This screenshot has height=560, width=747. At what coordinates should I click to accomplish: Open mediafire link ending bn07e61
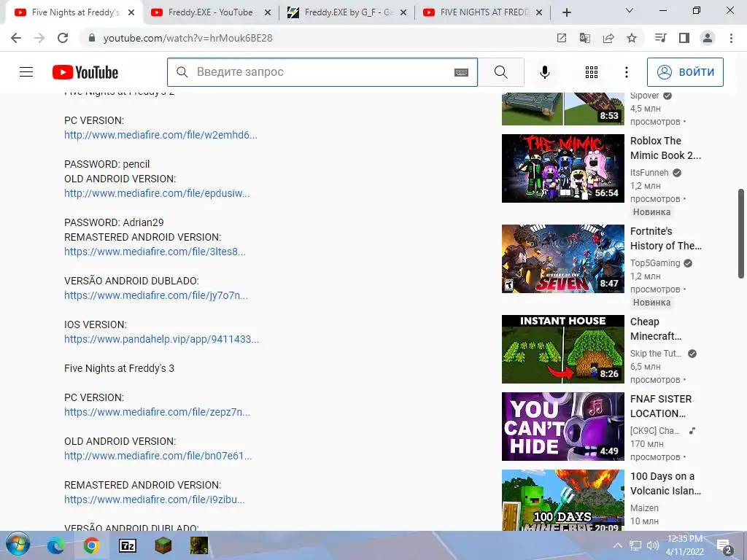(x=158, y=456)
